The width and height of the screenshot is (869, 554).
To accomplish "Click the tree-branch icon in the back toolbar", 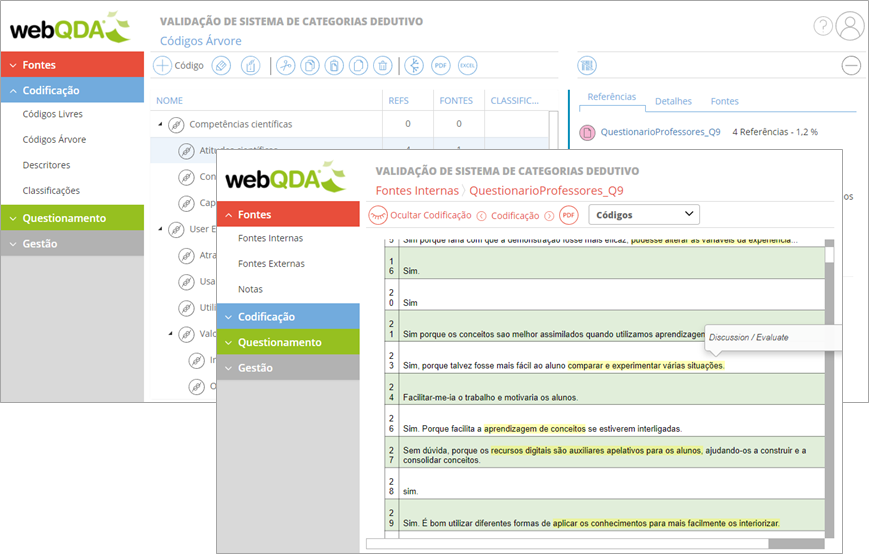I will tap(414, 65).
